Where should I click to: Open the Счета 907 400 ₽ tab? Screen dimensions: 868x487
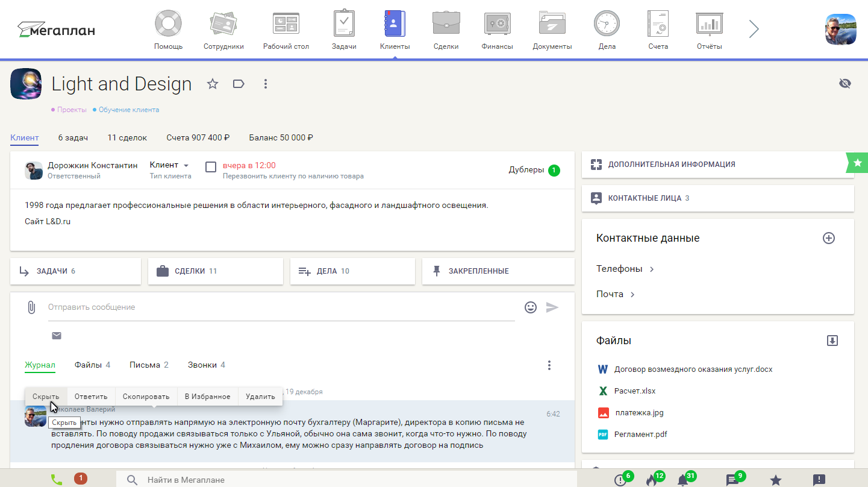(x=198, y=137)
